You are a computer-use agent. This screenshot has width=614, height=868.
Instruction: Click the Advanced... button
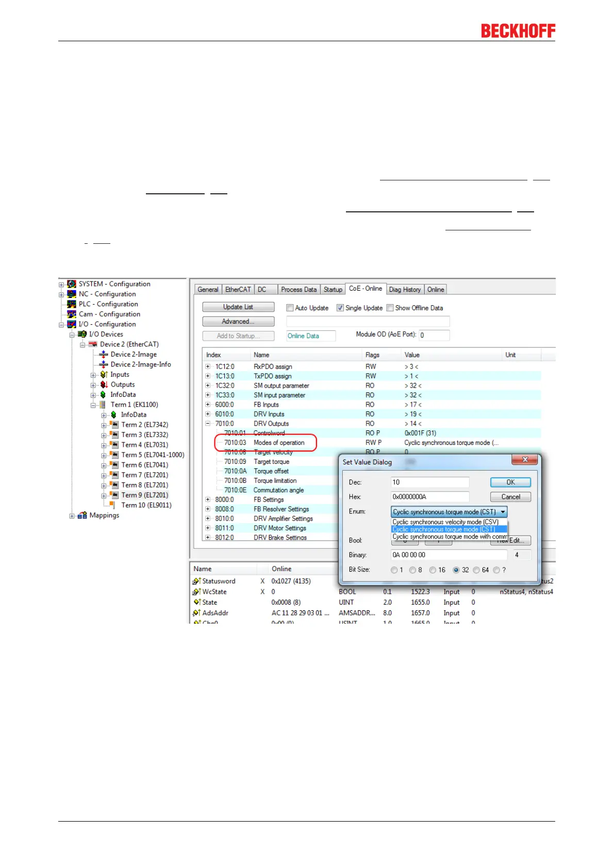(238, 322)
